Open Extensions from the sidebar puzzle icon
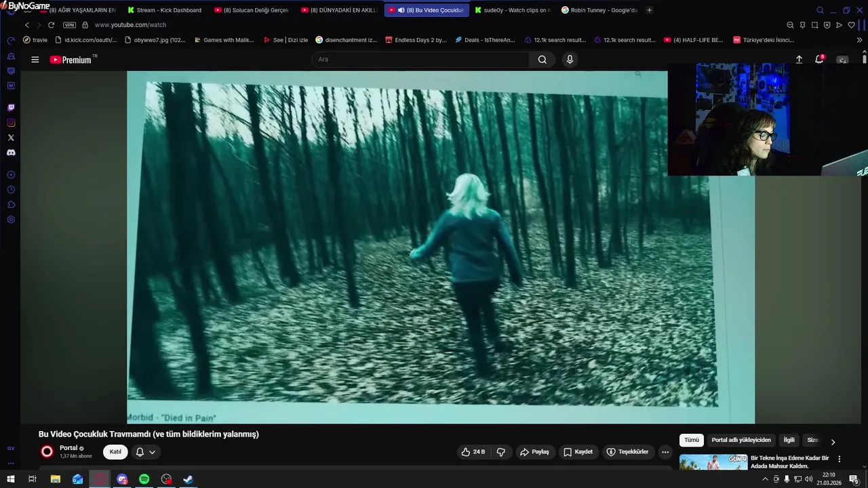The image size is (868, 488). pyautogui.click(x=11, y=205)
